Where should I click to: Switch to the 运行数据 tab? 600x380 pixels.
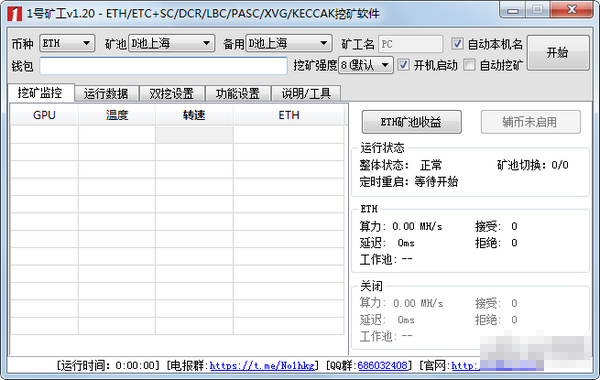(106, 93)
